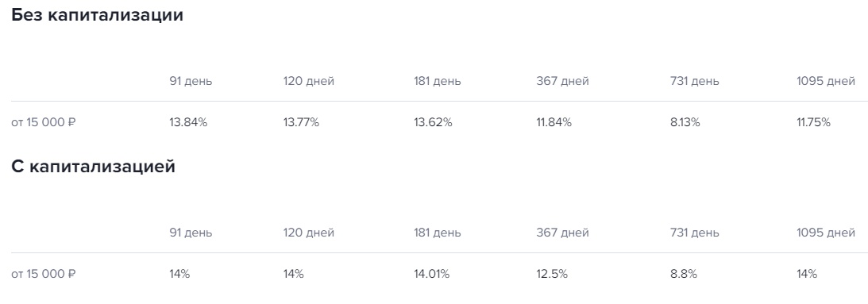Click the 8.13% rate cell

pyautogui.click(x=685, y=122)
